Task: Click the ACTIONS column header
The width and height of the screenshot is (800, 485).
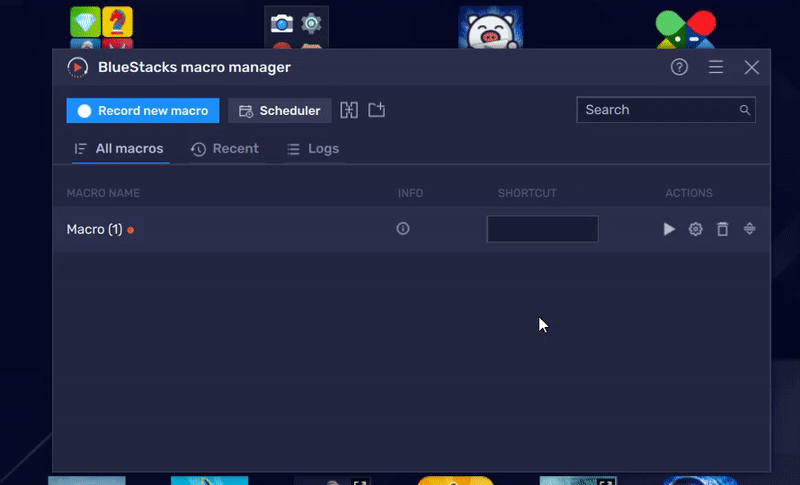Action: coord(689,193)
